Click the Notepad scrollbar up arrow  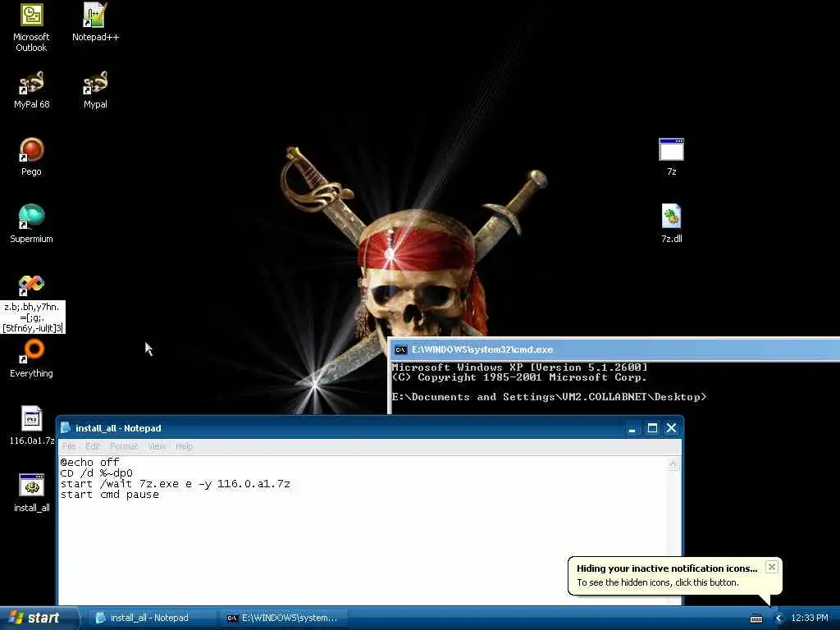[673, 464]
